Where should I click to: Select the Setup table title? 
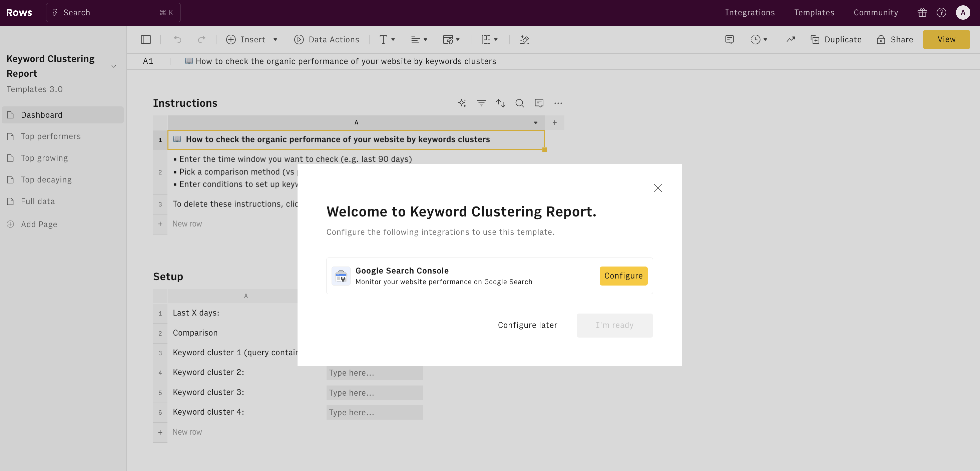click(168, 277)
